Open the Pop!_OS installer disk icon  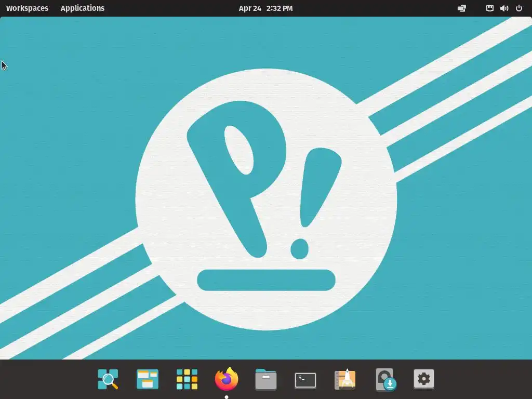tap(385, 379)
